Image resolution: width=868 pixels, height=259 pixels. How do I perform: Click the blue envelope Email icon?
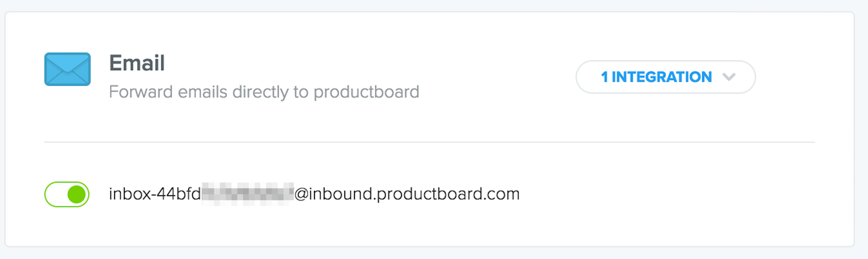coord(68,69)
